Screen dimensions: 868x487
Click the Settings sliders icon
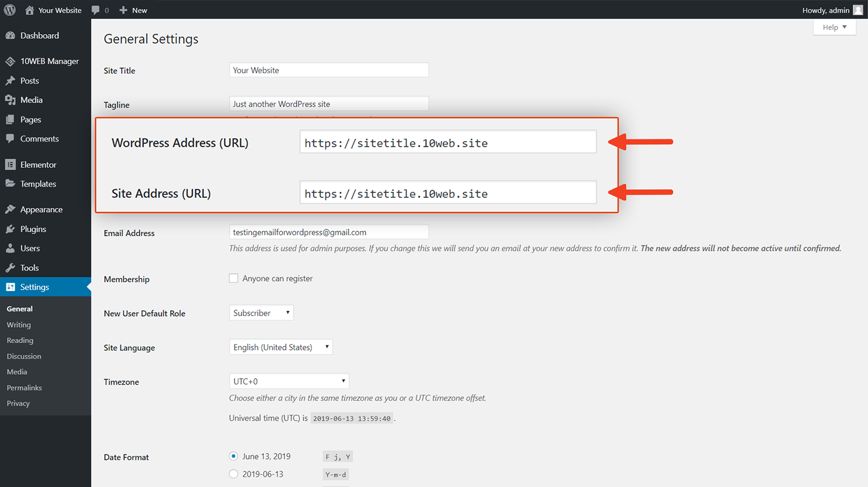click(10, 287)
